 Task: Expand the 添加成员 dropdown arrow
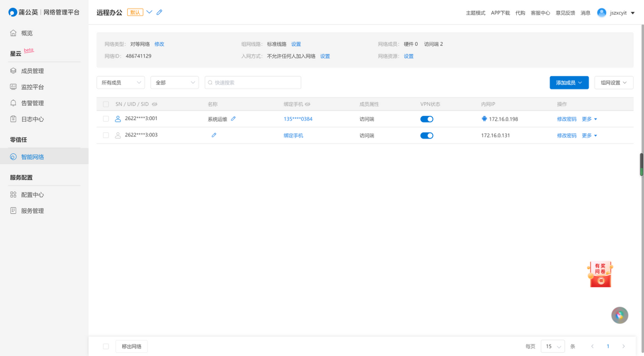[x=581, y=82]
